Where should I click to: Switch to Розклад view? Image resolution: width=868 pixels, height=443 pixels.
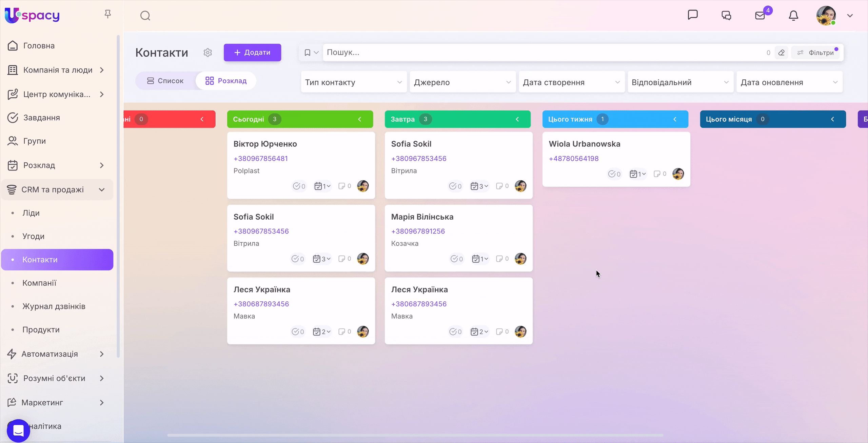226,81
